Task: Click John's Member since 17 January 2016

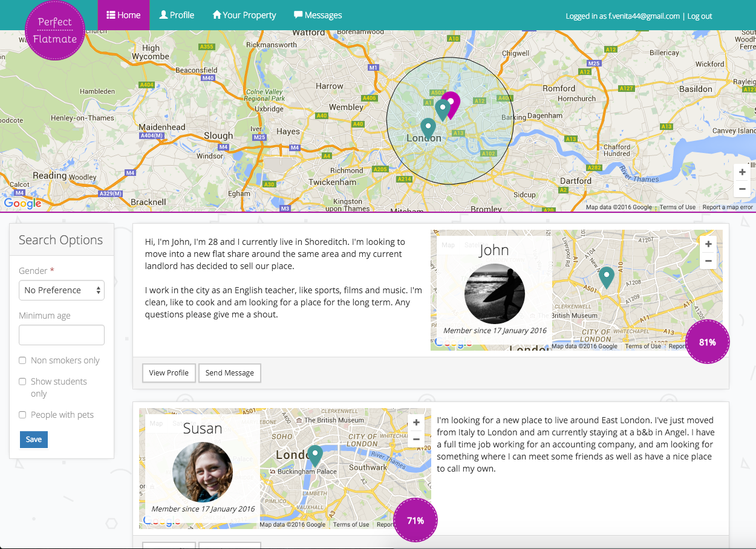Action: pos(495,331)
